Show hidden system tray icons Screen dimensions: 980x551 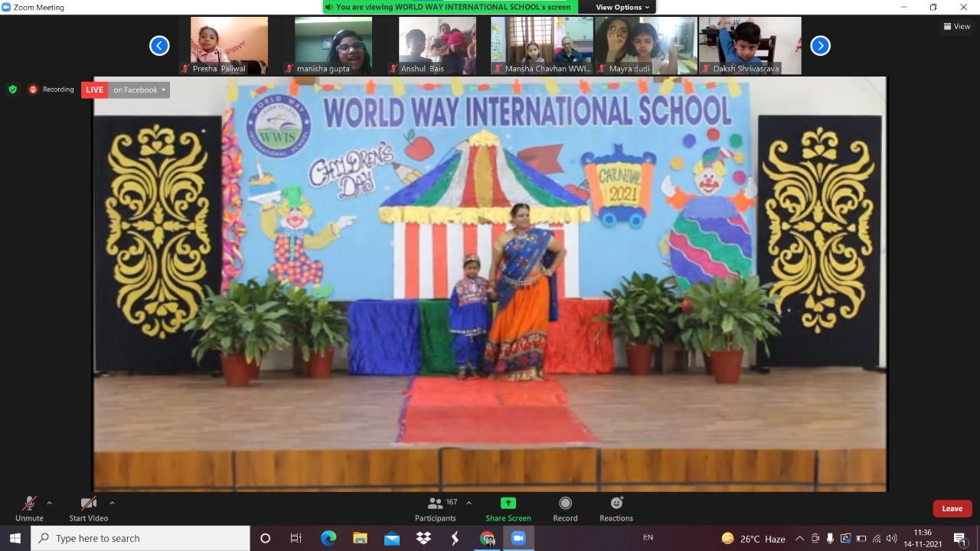(799, 539)
